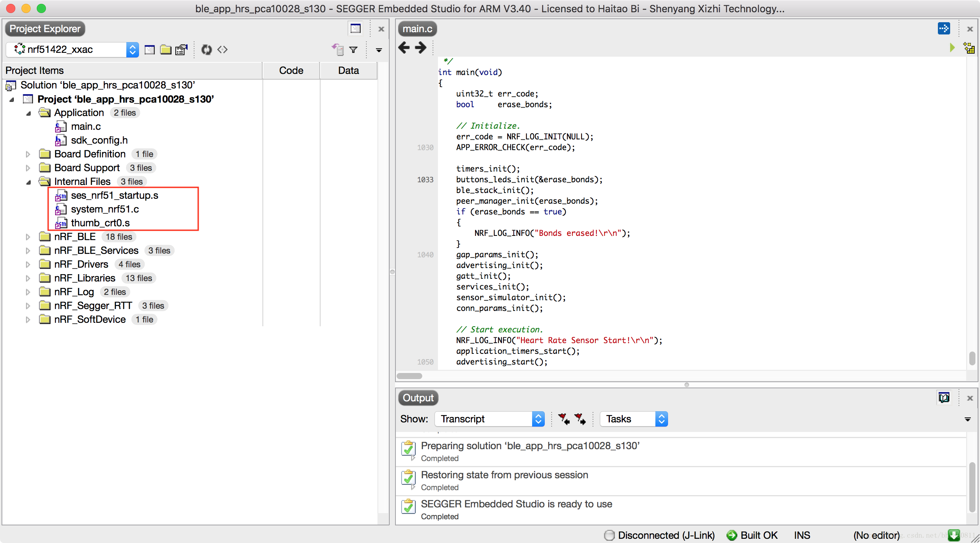Click the Output panel title tab
The width and height of the screenshot is (980, 543).
(x=418, y=398)
